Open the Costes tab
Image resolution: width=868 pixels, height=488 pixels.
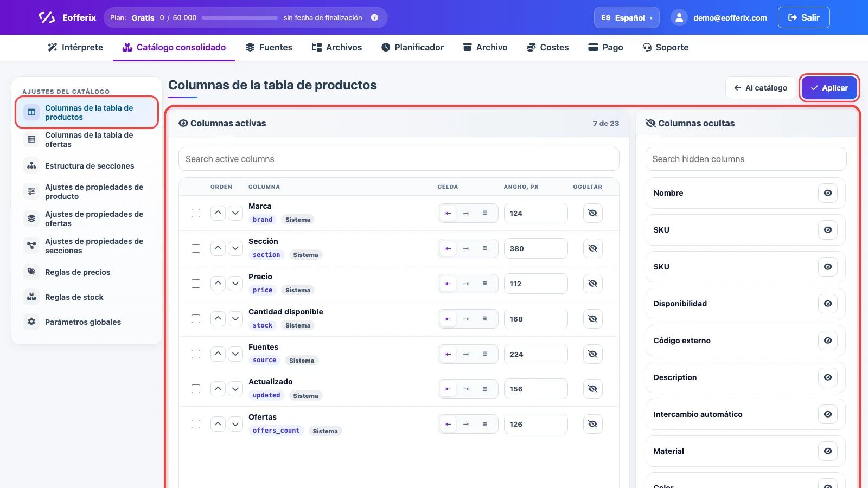point(548,47)
